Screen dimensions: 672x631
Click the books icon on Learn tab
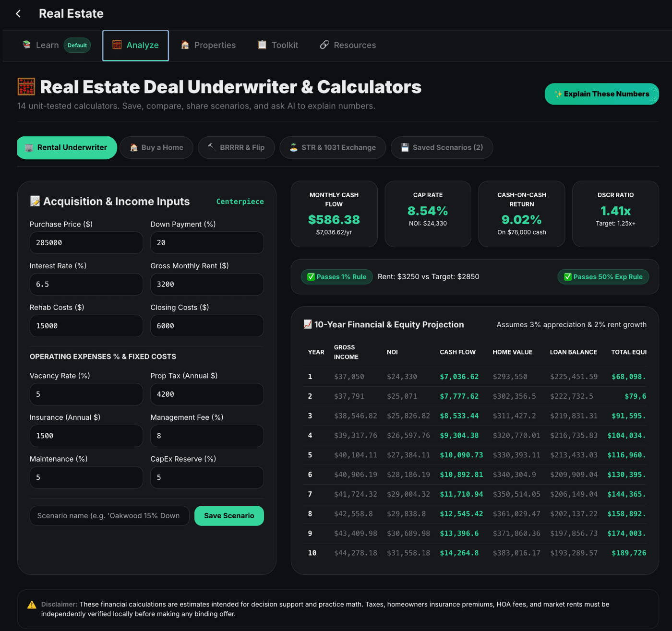click(x=27, y=45)
